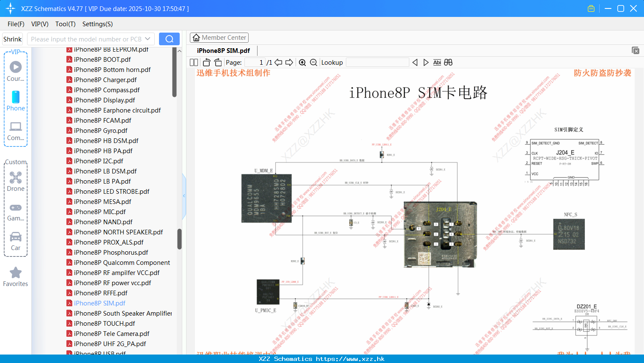Screen dimensions: 644x363
Task: Open iPhone8P LB DSM.pdf
Action: coord(105,171)
